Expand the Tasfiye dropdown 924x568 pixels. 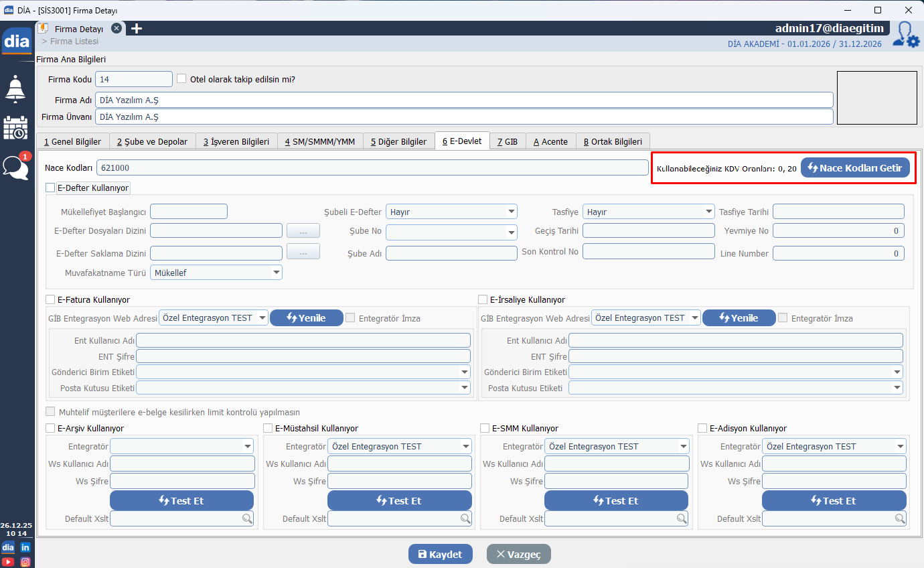pyautogui.click(x=648, y=212)
